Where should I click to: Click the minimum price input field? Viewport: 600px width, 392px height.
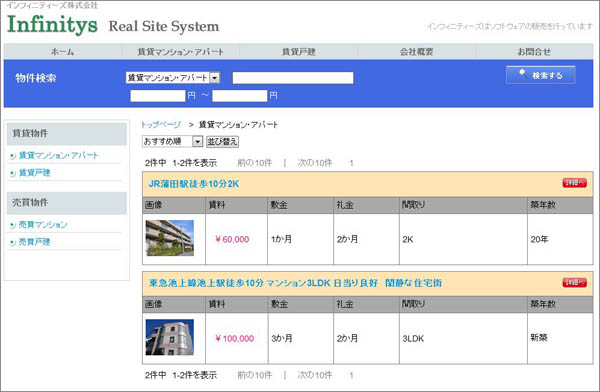click(x=158, y=96)
